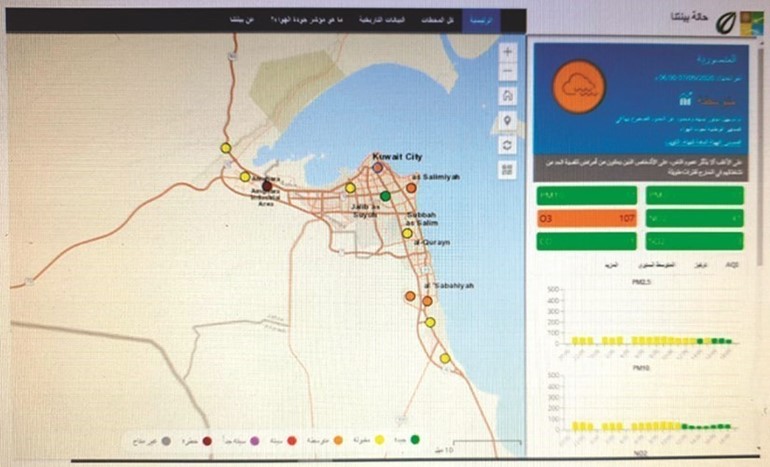Screen dimensions: 770x467
Task: Refresh the map data
Action: pos(508,145)
